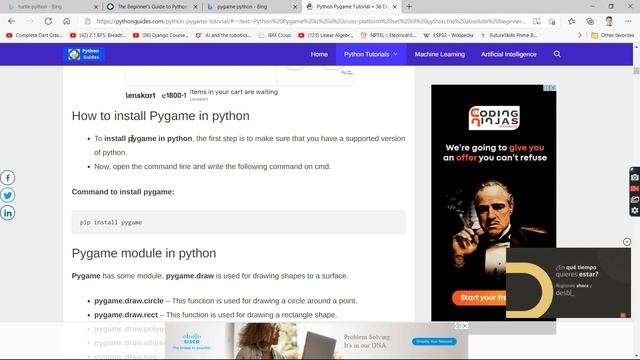Click heading Pygame module in python
Screen dimensions: 640x360
[x=144, y=253]
